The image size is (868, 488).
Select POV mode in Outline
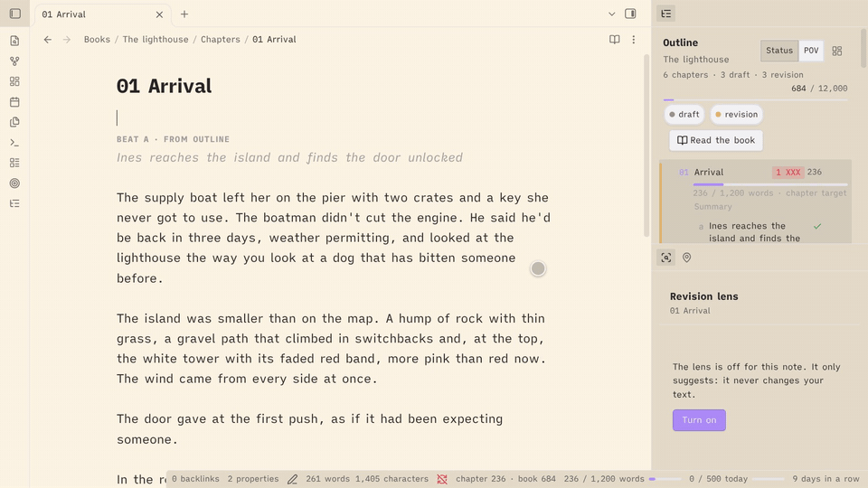tap(811, 51)
